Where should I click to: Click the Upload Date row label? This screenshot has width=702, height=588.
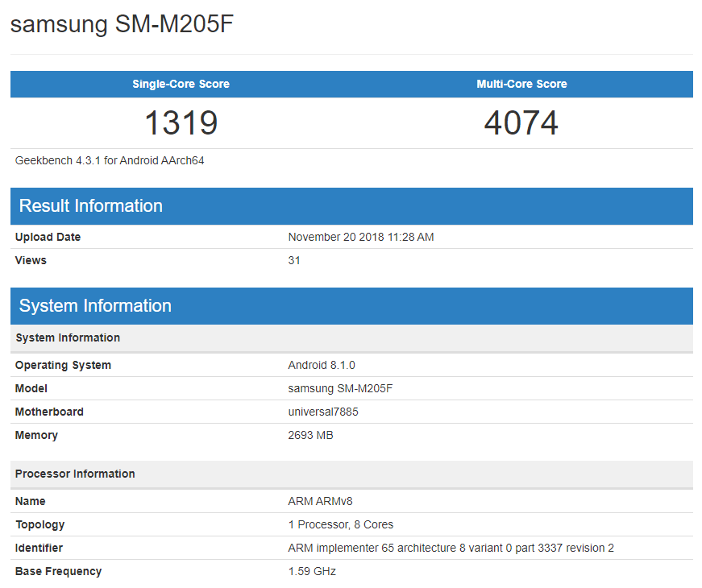click(x=48, y=237)
